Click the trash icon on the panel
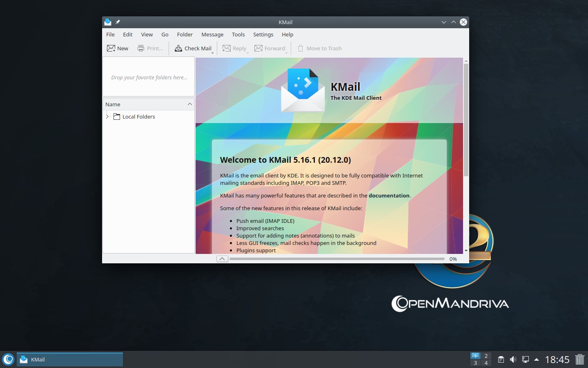 click(580, 359)
